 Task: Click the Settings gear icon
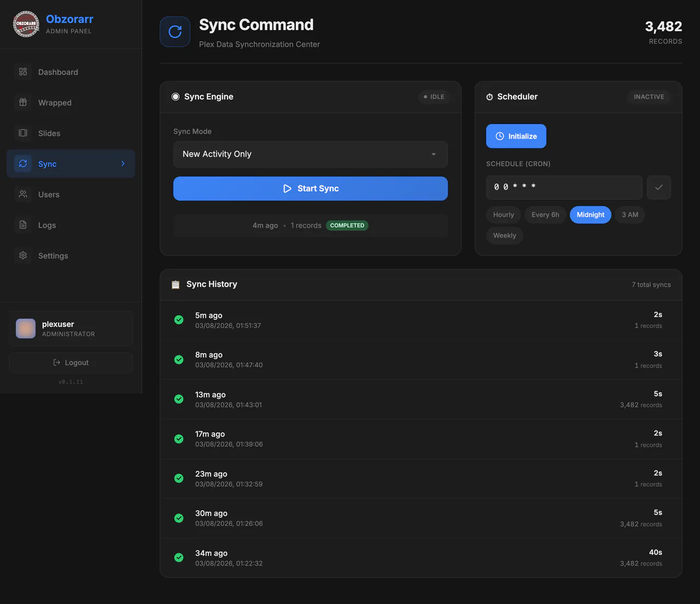tap(23, 255)
